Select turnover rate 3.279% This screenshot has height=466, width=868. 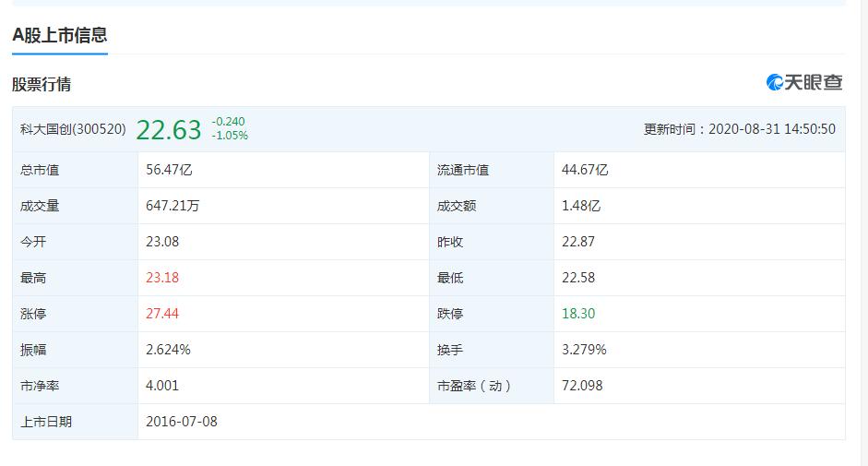(584, 350)
